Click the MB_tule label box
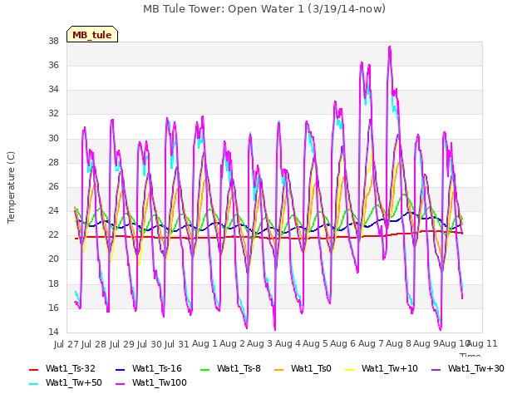Screen dimensions: 532x399 tap(92, 34)
